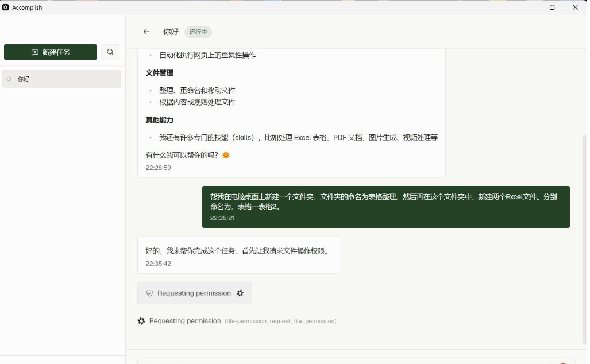Select the 你好 task in the sidebar
The height and width of the screenshot is (364, 590).
(61, 79)
